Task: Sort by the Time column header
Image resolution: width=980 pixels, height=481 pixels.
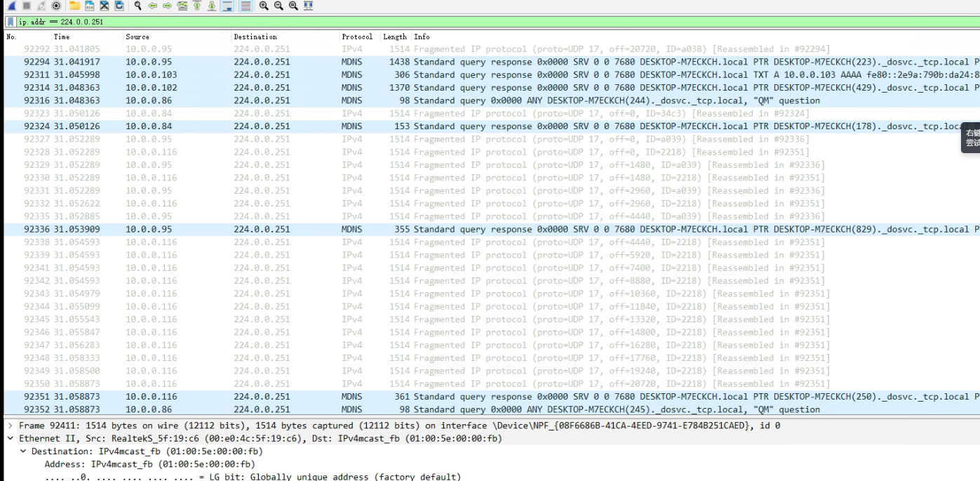Action: 62,37
